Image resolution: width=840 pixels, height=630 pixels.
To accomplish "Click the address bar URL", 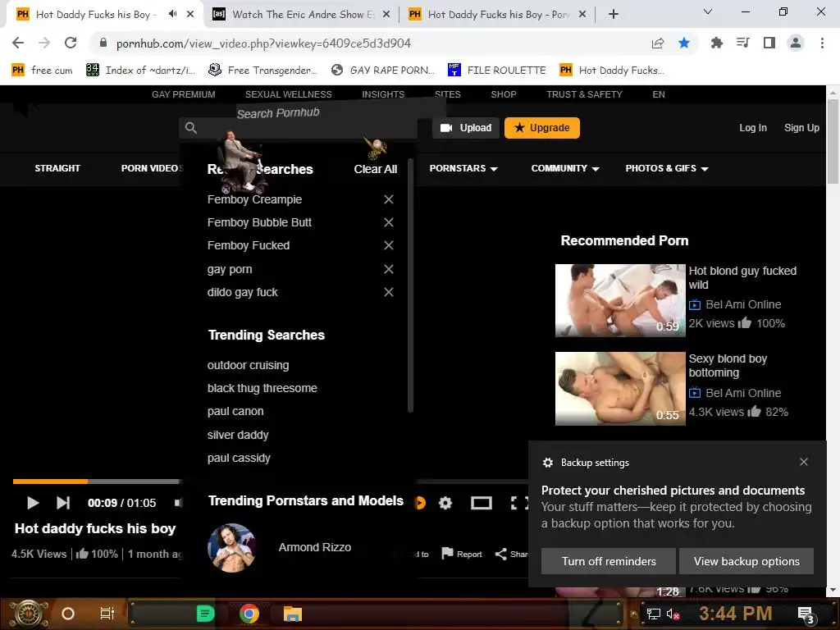I will [x=263, y=43].
